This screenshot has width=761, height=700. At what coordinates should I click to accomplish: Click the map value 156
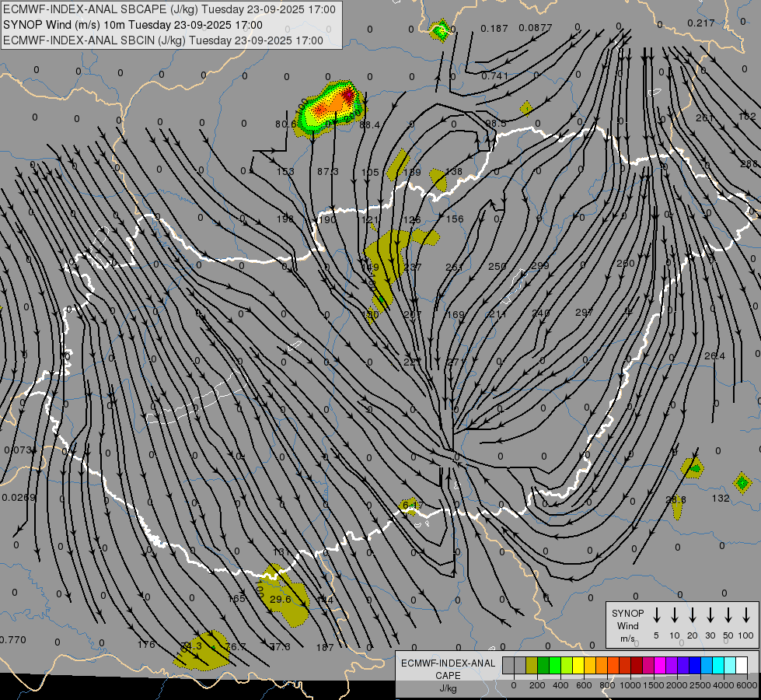(x=455, y=219)
